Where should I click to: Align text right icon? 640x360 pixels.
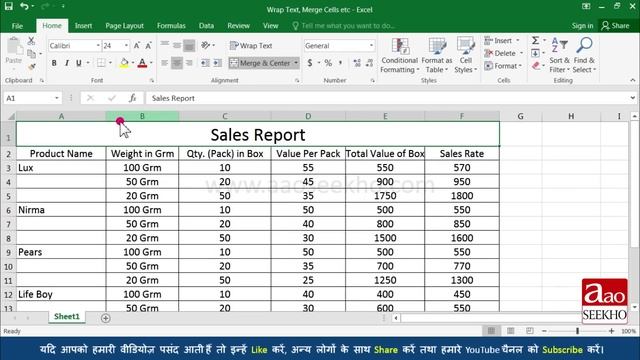point(189,63)
